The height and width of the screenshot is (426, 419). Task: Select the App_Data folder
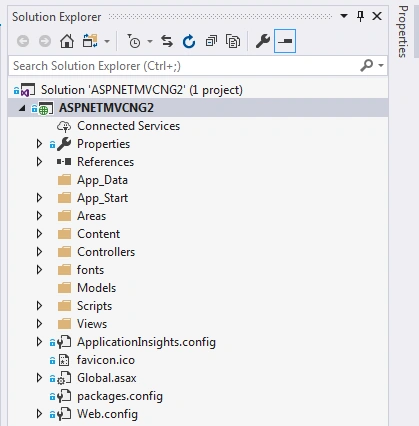102,180
